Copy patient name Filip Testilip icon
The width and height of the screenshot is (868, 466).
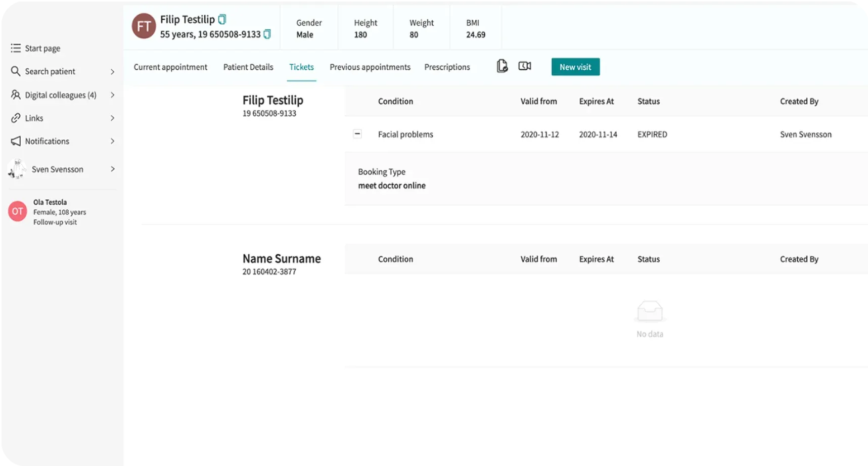point(222,19)
